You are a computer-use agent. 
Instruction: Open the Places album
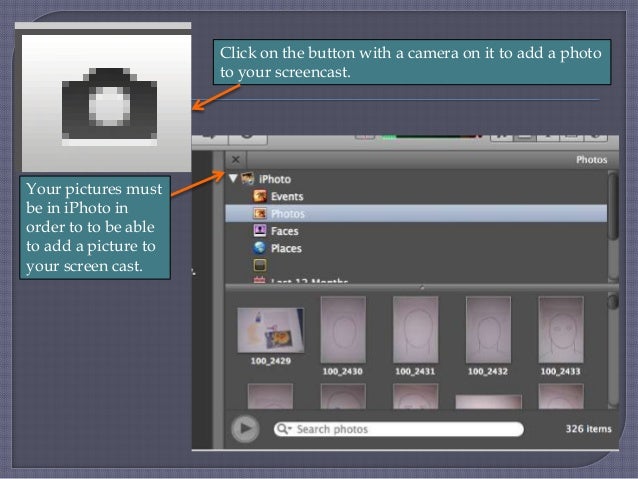(286, 248)
